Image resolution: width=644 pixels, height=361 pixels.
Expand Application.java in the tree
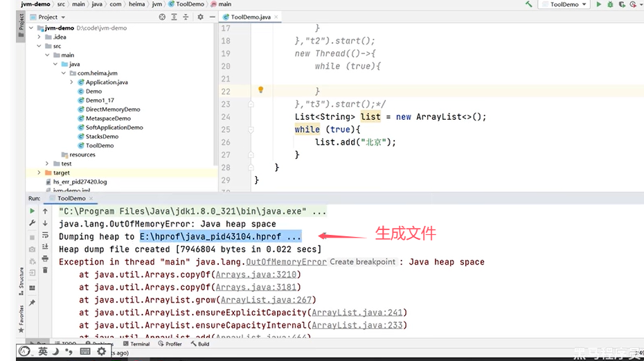coord(72,82)
